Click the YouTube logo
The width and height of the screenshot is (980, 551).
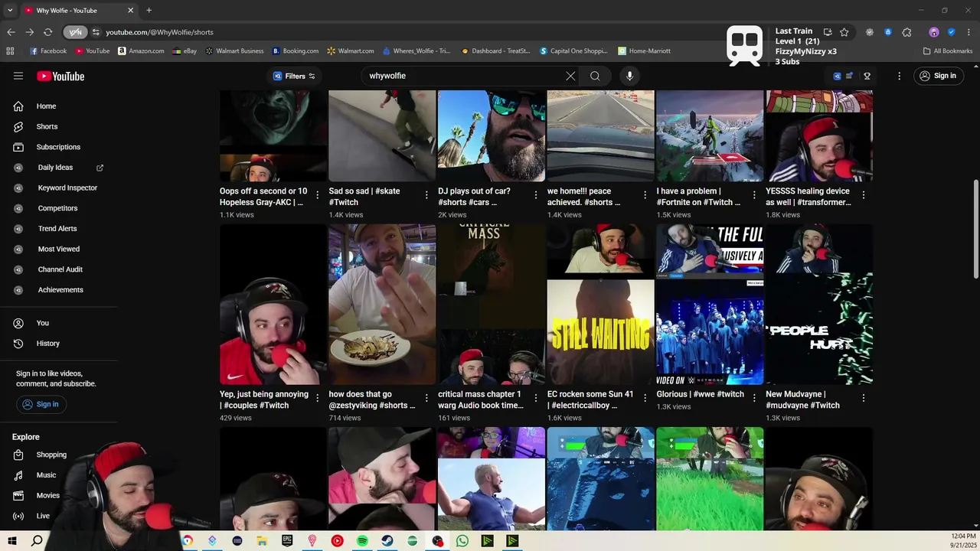click(60, 76)
